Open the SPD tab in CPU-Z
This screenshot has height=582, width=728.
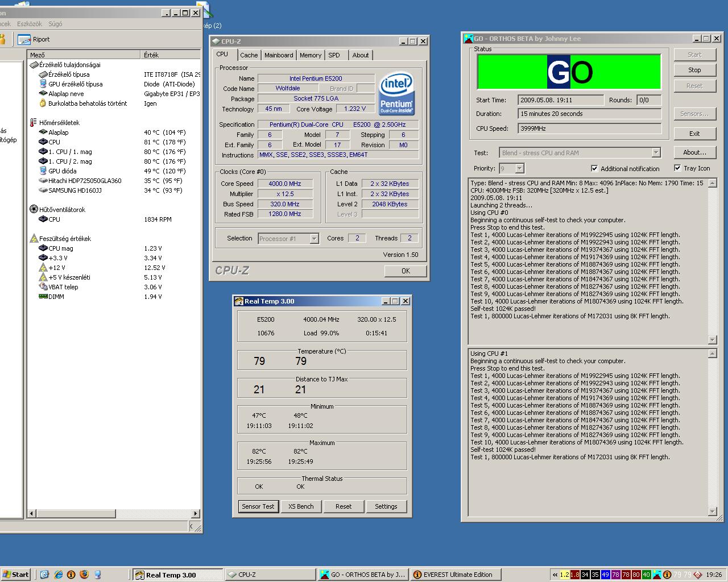click(x=334, y=55)
